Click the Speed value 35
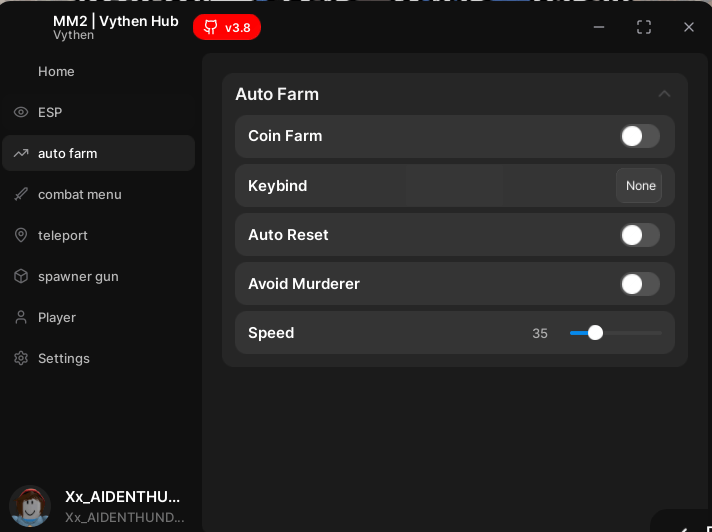This screenshot has height=532, width=712. [540, 333]
